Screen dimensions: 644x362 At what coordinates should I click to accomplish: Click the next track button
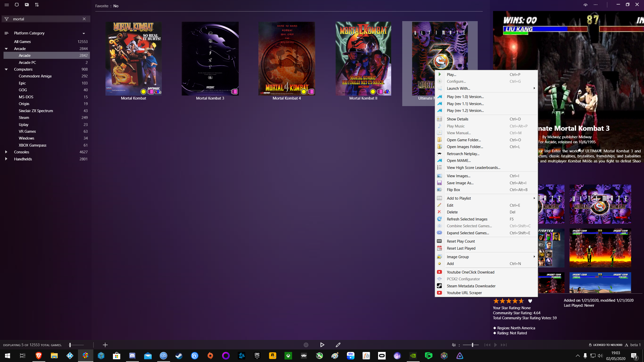[504, 345]
